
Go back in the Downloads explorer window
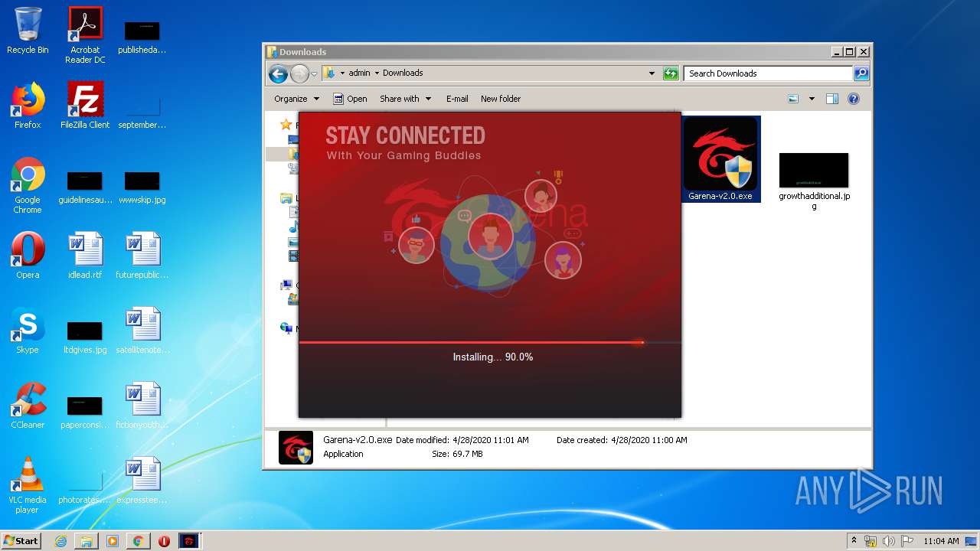point(279,73)
